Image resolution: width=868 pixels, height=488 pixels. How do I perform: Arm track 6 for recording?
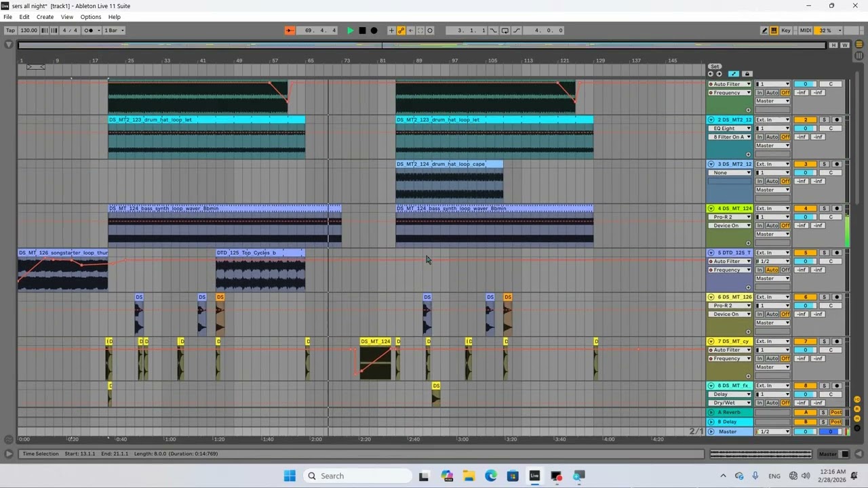837,297
